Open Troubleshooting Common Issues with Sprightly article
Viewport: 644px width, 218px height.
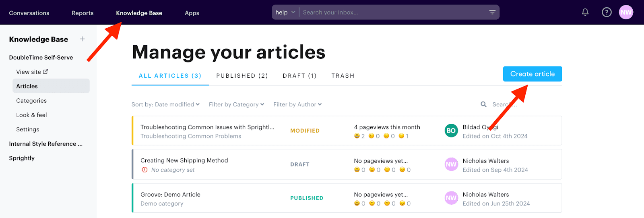click(207, 127)
